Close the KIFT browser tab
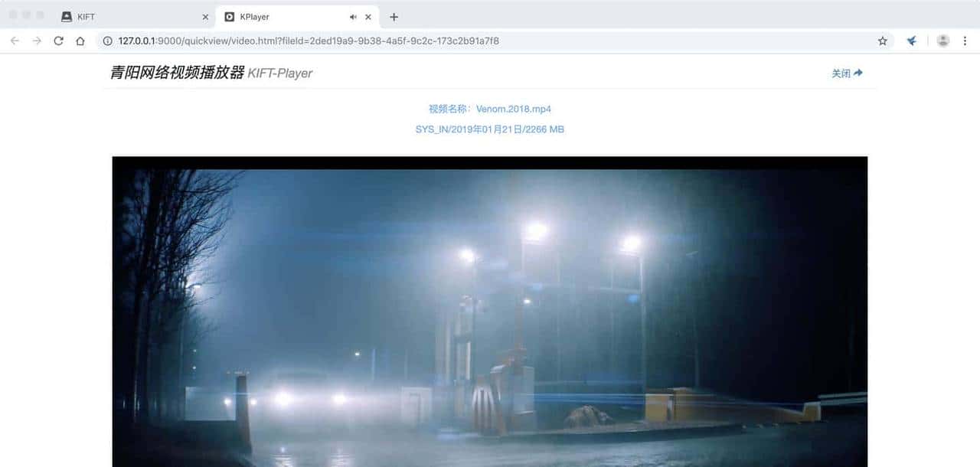The height and width of the screenshot is (467, 980). (x=205, y=17)
